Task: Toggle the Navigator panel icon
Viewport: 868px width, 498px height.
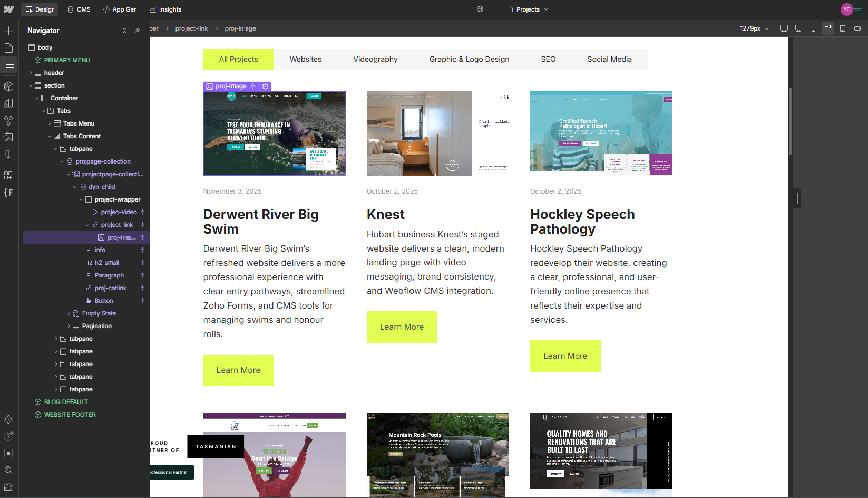Action: click(x=8, y=65)
